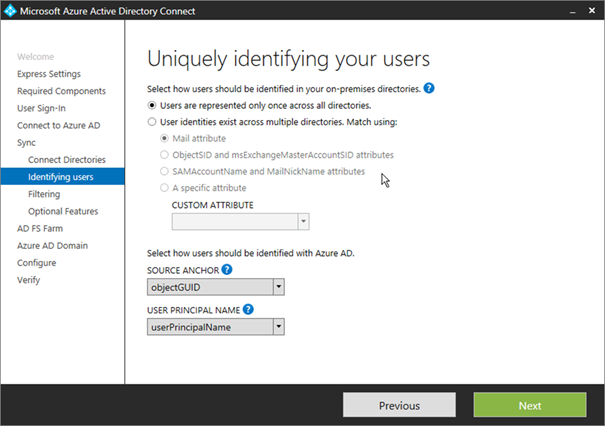The height and width of the screenshot is (426, 605).
Task: Open Connect Directories sub-step
Action: click(67, 160)
